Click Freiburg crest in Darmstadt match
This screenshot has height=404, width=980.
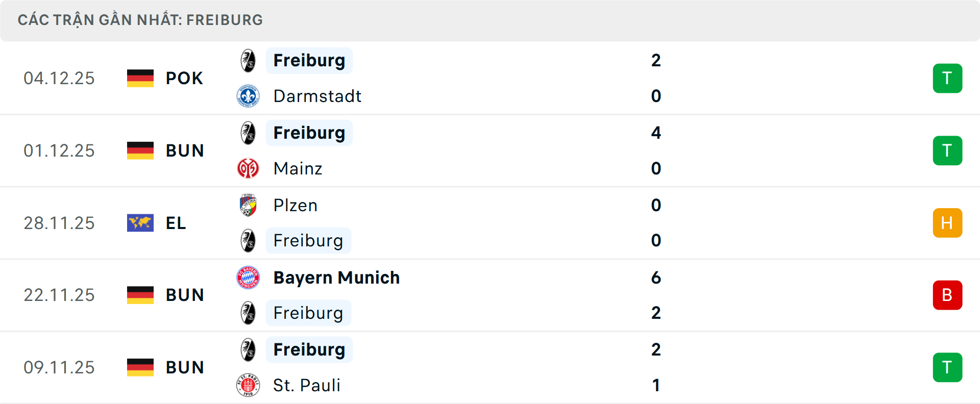[x=248, y=61]
